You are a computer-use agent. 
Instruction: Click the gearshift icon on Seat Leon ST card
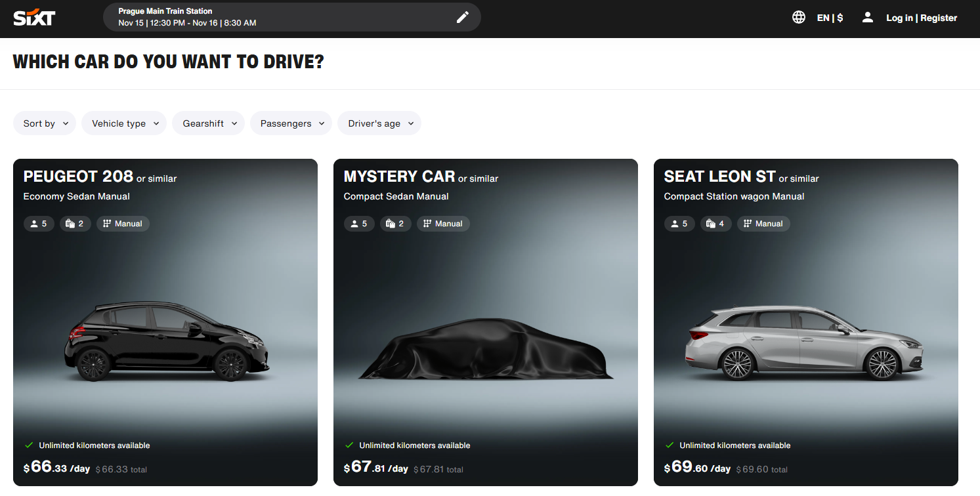[x=747, y=223]
